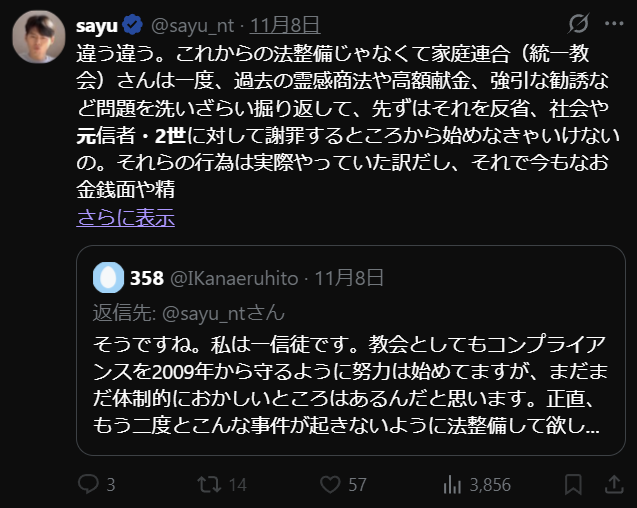This screenshot has width=637, height=508.
Task: Click the @IKanaeruhito handle
Action: pyautogui.click(x=235, y=277)
